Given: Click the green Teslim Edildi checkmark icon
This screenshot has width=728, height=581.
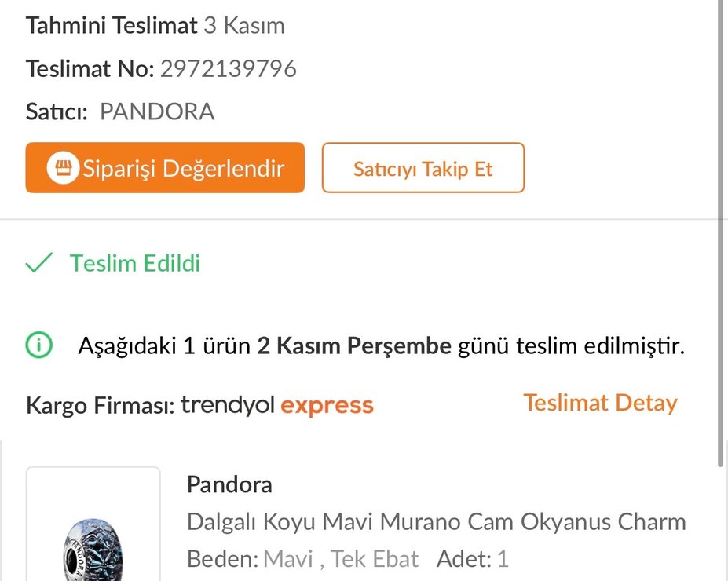Looking at the screenshot, I should tap(38, 262).
